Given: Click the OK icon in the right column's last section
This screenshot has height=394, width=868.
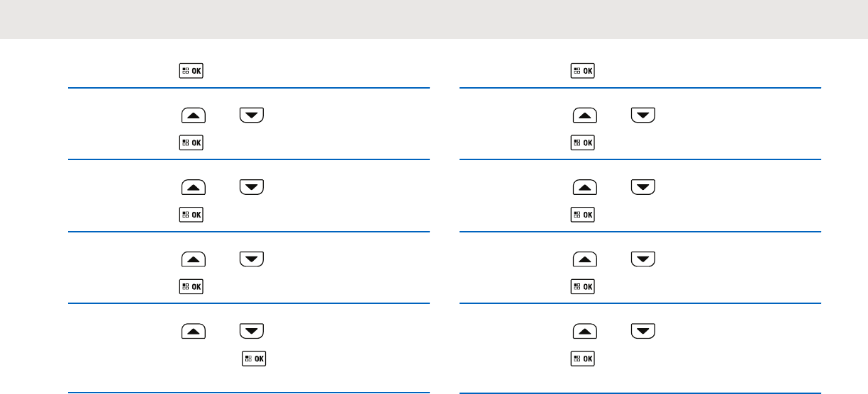Looking at the screenshot, I should pyautogui.click(x=584, y=359).
